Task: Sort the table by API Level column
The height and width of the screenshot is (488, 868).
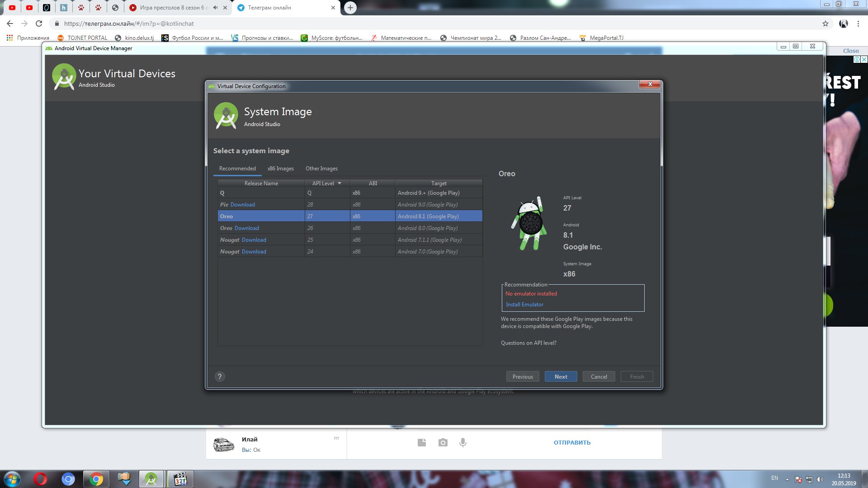Action: pos(327,183)
